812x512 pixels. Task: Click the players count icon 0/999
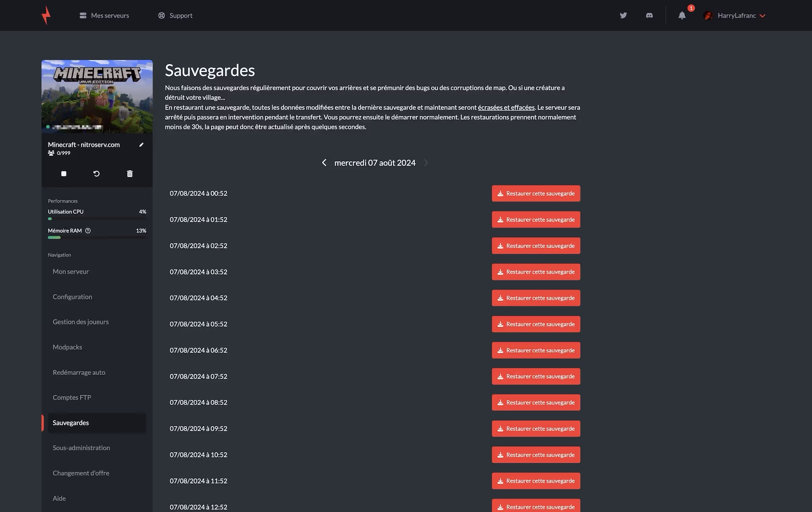51,153
